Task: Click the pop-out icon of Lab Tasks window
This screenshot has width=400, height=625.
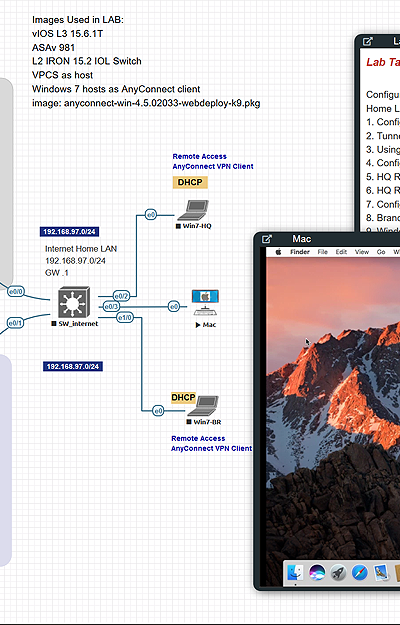Action: coord(368,41)
